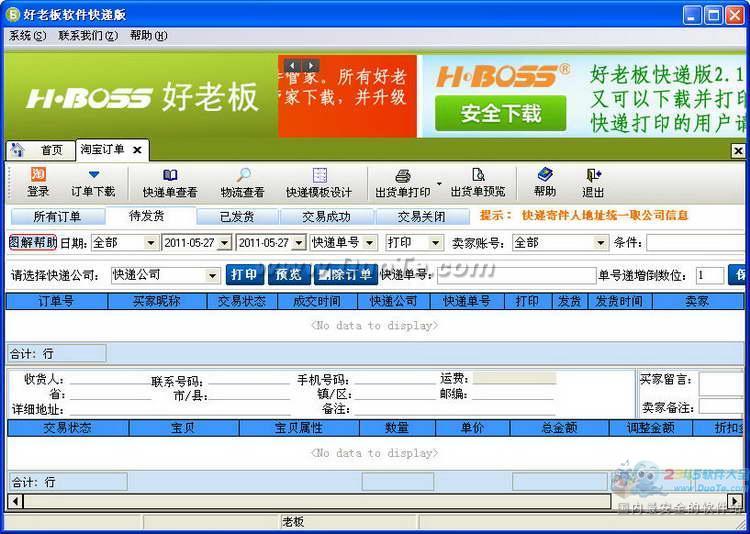Click the 单号递增倒数位 input field
The image size is (750, 534).
709,275
